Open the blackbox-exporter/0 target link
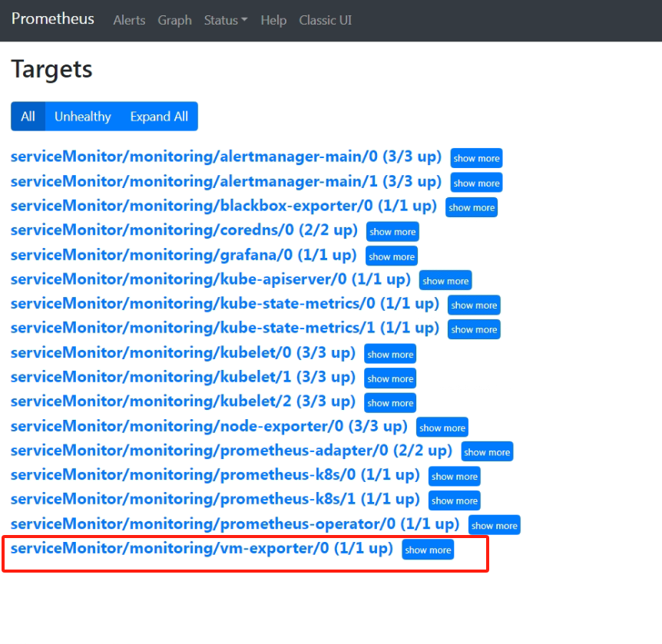662x644 pixels. pyautogui.click(x=223, y=206)
